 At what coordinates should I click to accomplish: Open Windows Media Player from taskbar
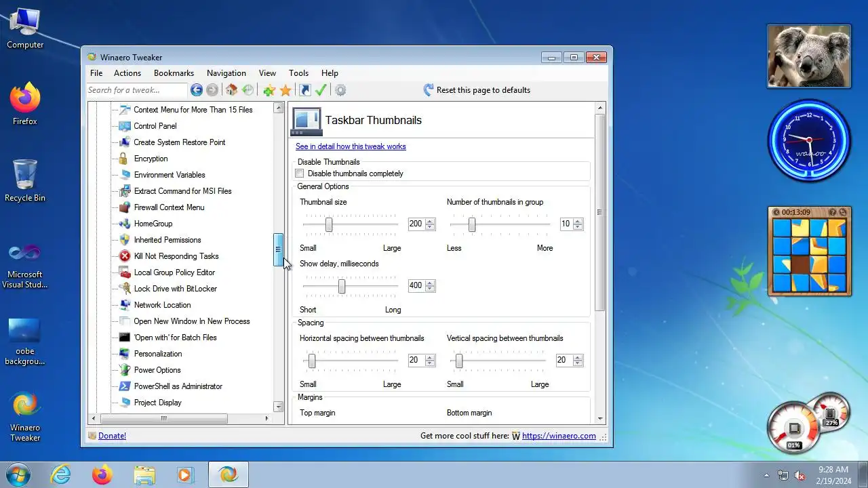(185, 474)
